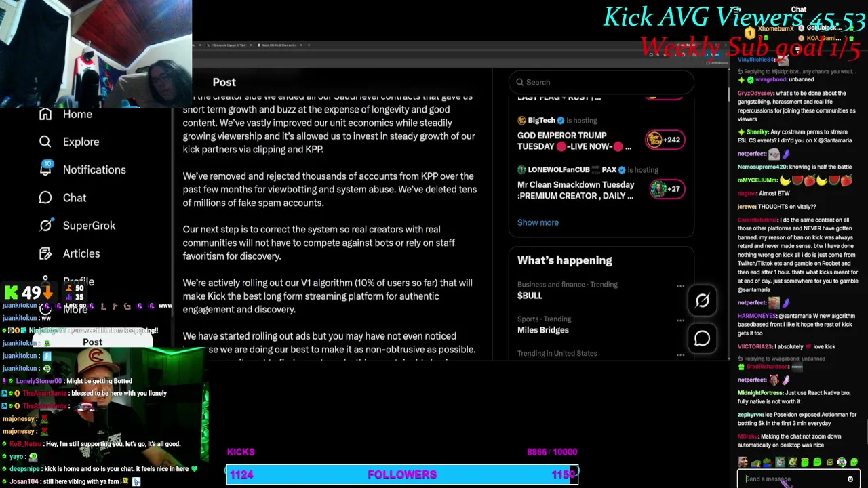The width and height of the screenshot is (868, 488).
Task: Click paragraph starting Our next step is
Action: 319,243
